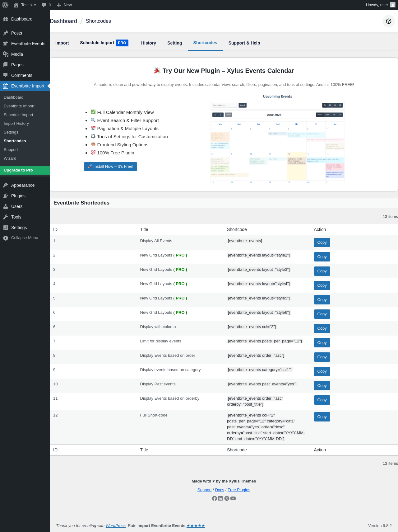Copy the category="cat1" shortcode in row ID 9

(322, 371)
